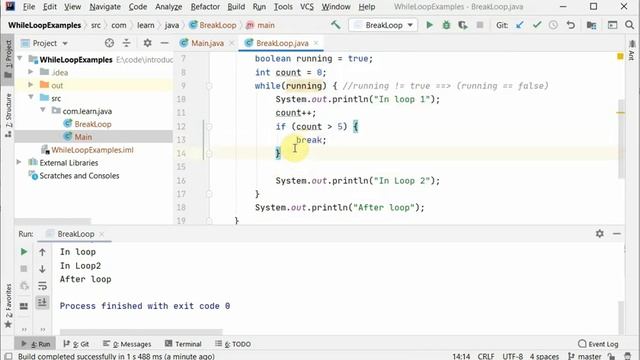Image resolution: width=640 pixels, height=360 pixels.
Task: Open Run panel settings gear
Action: coord(600,233)
